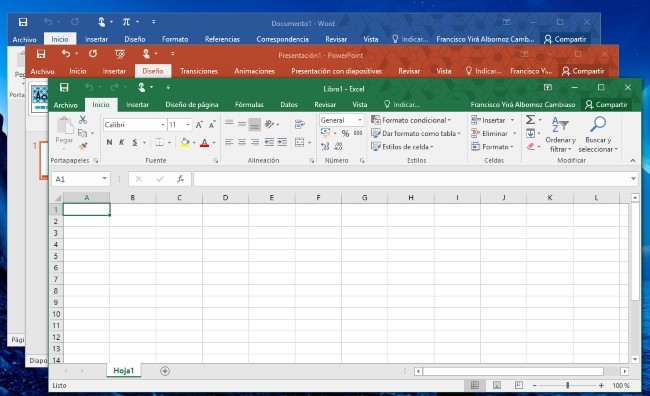This screenshot has width=650, height=396.
Task: Open the Transiciones tab in PowerPoint
Action: click(x=199, y=71)
